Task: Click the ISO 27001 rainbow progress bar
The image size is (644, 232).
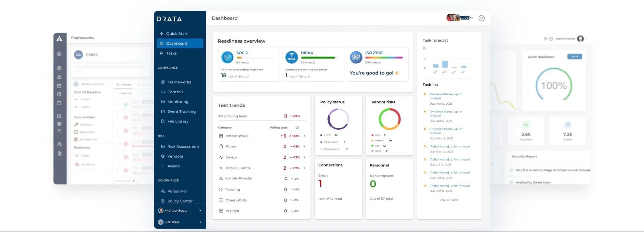Action: tap(384, 58)
